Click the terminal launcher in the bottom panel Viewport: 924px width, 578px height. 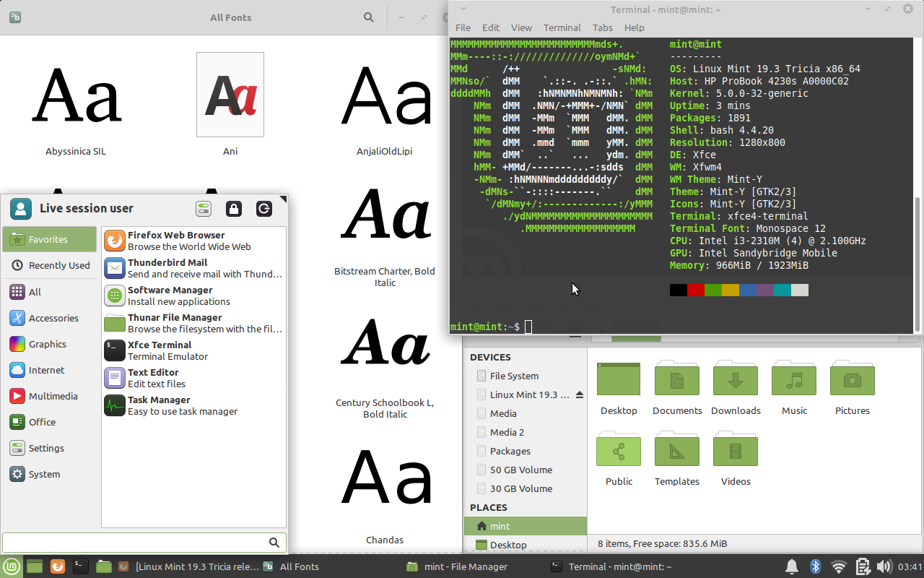pyautogui.click(x=81, y=566)
